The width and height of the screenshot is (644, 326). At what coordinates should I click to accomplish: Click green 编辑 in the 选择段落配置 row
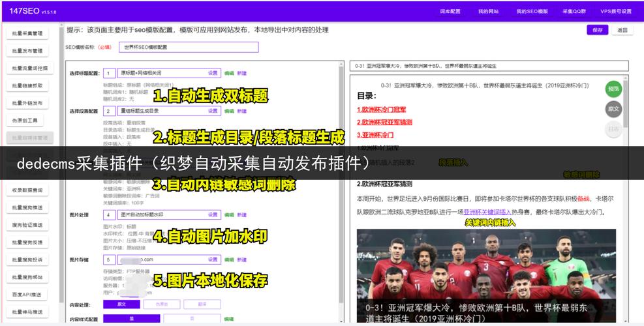coord(229,111)
